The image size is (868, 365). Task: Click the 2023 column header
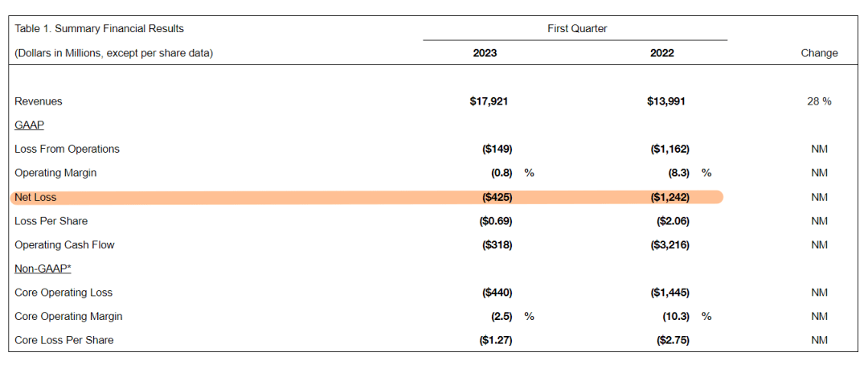[x=485, y=53]
